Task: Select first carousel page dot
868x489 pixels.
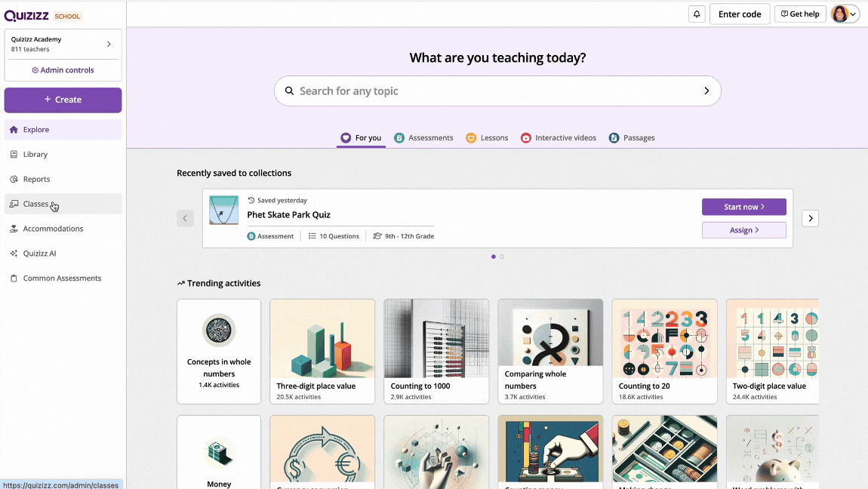Action: [x=494, y=257]
